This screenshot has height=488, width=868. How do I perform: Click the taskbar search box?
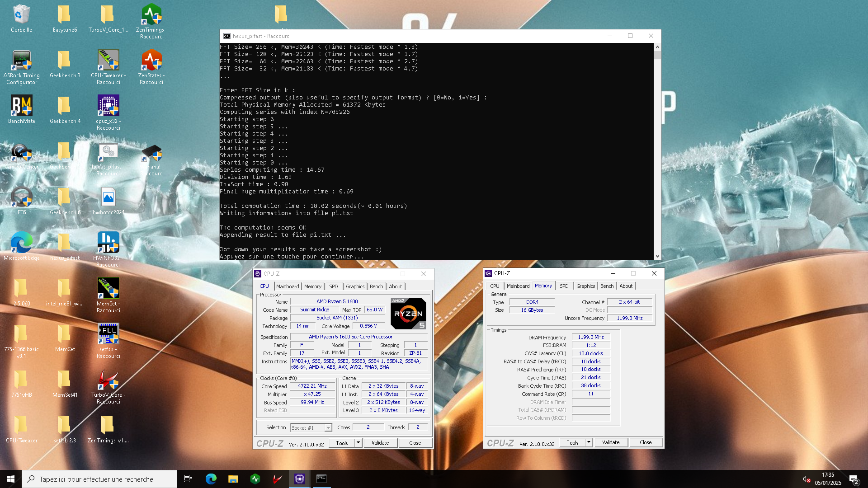pos(99,479)
